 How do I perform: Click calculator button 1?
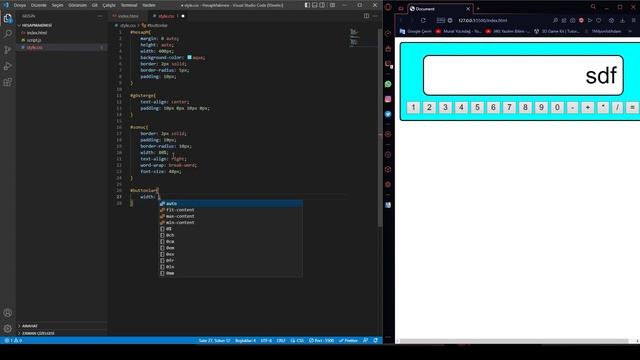pos(413,107)
